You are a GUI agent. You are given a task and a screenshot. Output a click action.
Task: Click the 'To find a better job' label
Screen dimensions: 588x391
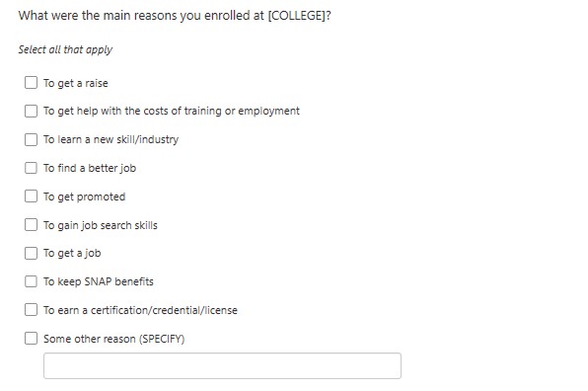coord(90,168)
